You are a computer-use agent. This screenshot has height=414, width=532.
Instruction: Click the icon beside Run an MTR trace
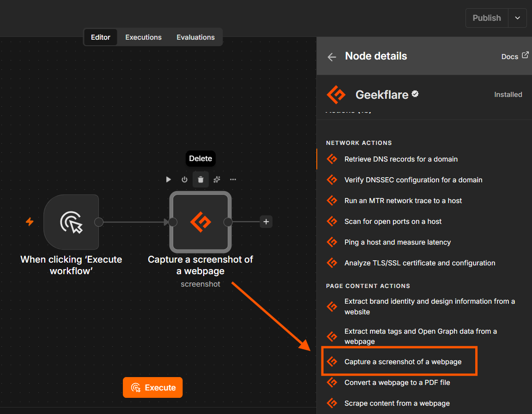[x=332, y=200]
